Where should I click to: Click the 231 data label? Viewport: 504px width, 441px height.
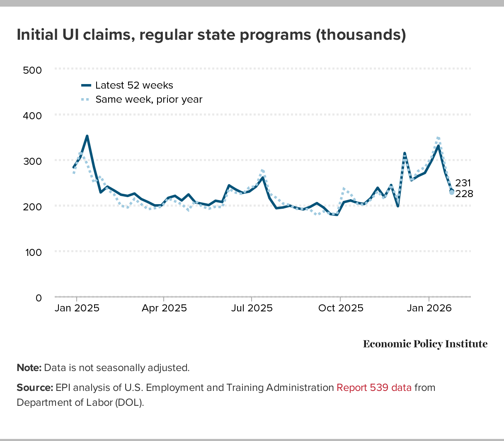(463, 183)
